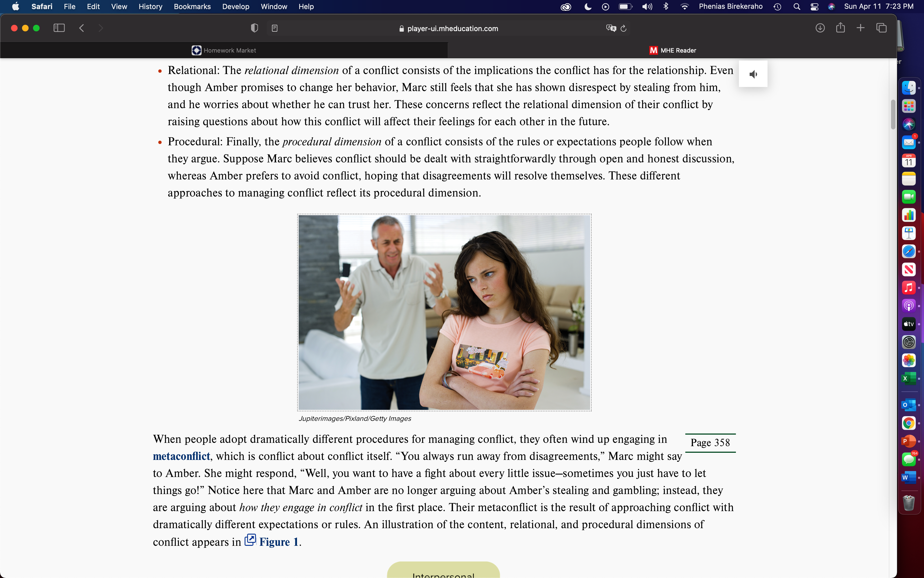Open Reader view icon in address bar
Viewport: 924px width, 578px height.
[274, 28]
